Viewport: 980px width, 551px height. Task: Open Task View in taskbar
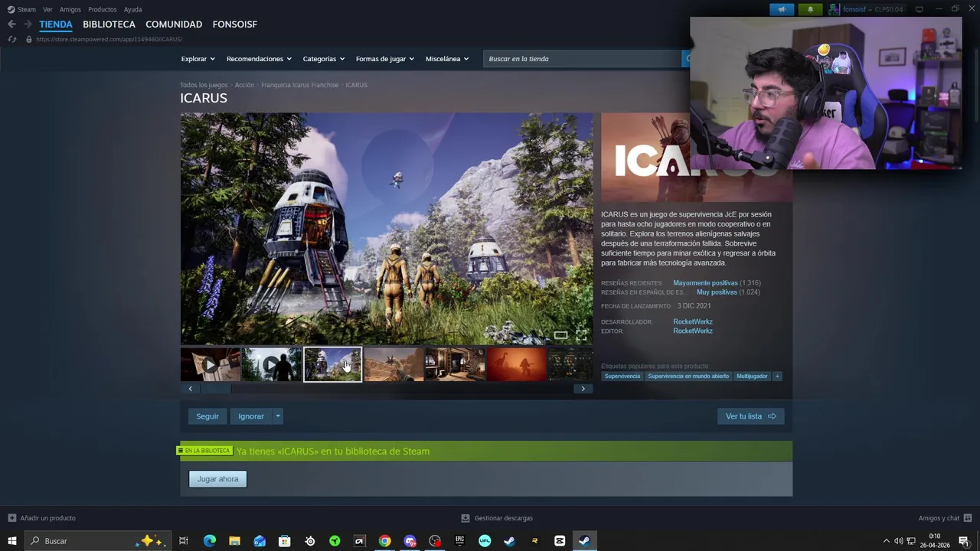(184, 541)
